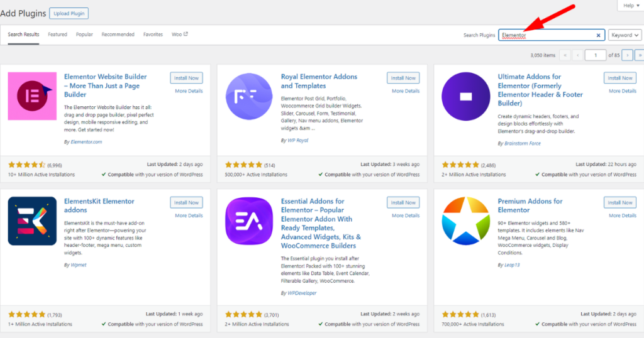
Task: Click the ElementsKit Elementor addons icon
Action: point(32,221)
